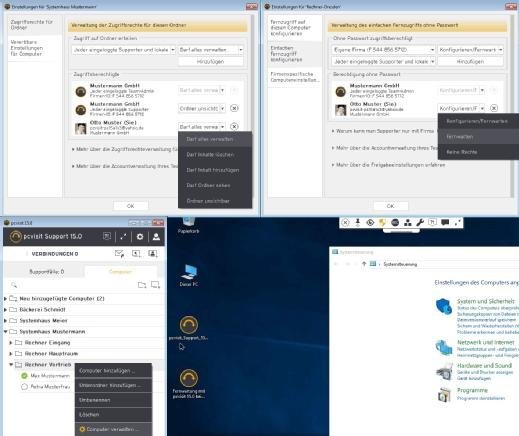Open the 'Darf alles verwalten' rights dropdown
The width and height of the screenshot is (519, 436).
(x=211, y=50)
